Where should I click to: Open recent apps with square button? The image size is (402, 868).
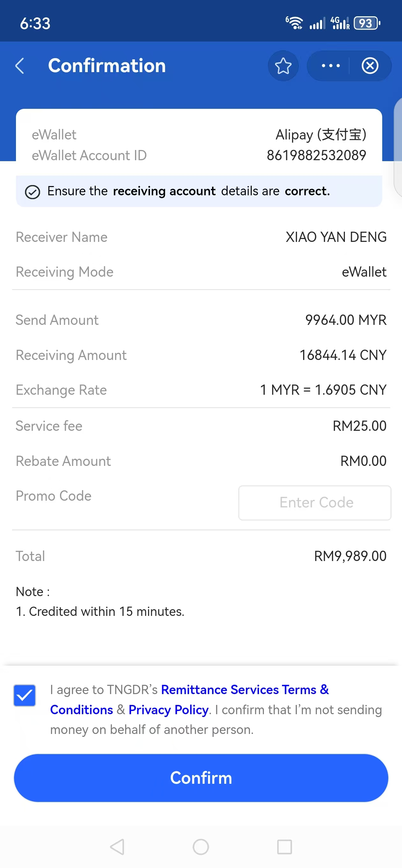284,846
